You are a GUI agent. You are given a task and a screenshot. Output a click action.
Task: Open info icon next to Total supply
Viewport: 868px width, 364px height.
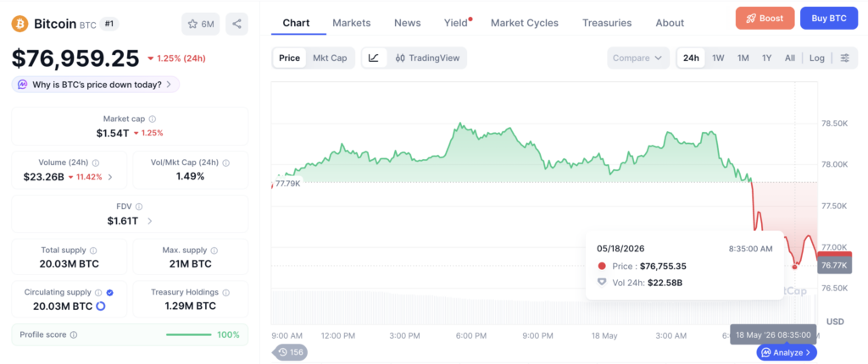93,251
